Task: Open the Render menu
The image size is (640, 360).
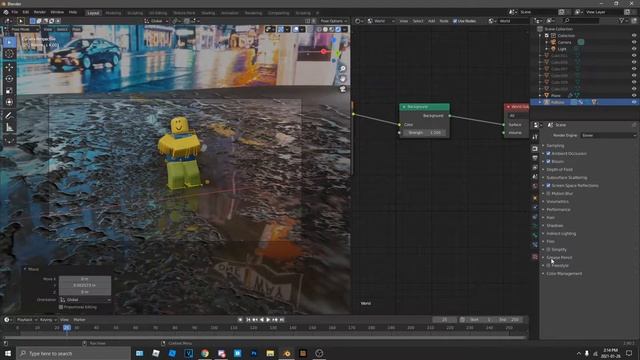Action: pyautogui.click(x=40, y=12)
